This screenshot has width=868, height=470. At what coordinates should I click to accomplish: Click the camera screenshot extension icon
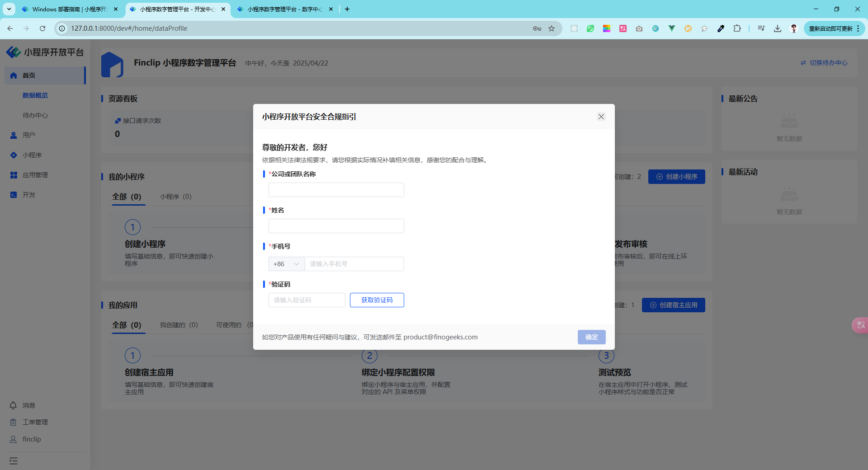click(x=639, y=28)
